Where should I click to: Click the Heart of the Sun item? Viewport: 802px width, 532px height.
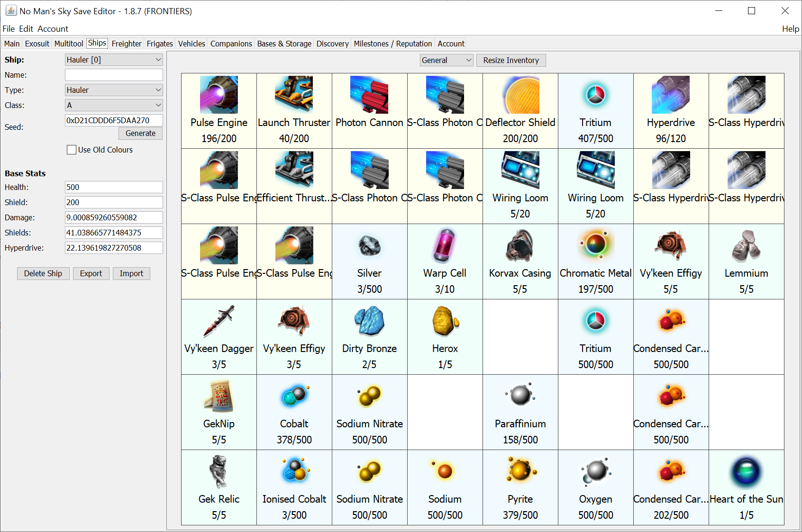pos(747,487)
